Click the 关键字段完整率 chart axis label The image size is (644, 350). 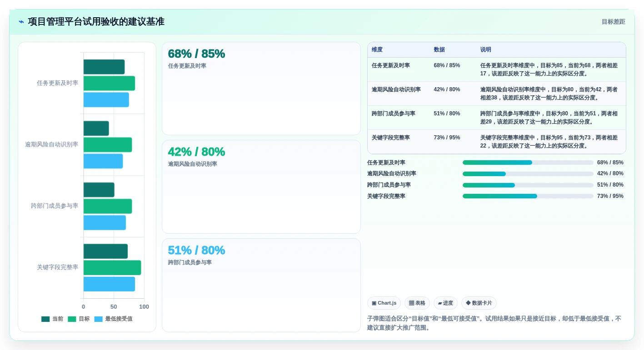[x=57, y=267]
